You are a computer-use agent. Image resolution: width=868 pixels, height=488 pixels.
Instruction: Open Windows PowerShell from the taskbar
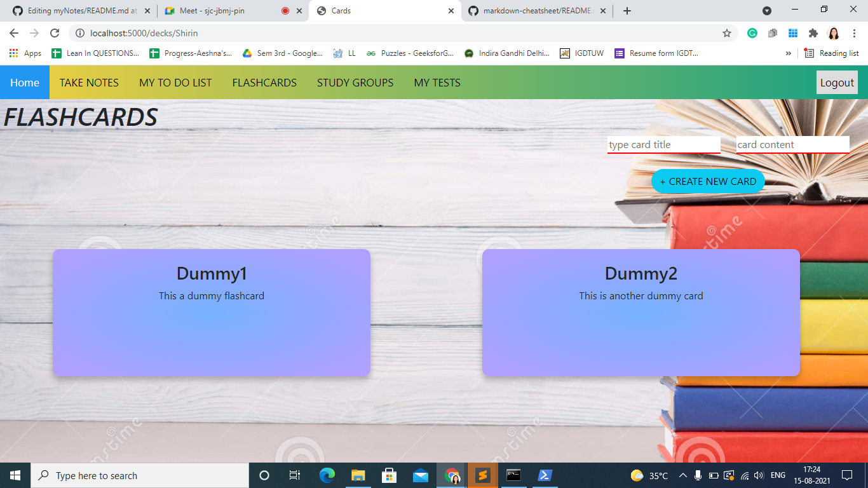click(x=545, y=475)
